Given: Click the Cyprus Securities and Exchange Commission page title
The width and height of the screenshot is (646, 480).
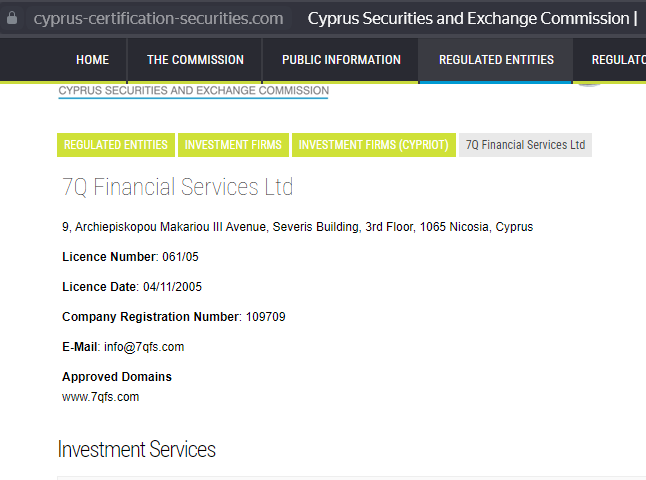Looking at the screenshot, I should 472,19.
